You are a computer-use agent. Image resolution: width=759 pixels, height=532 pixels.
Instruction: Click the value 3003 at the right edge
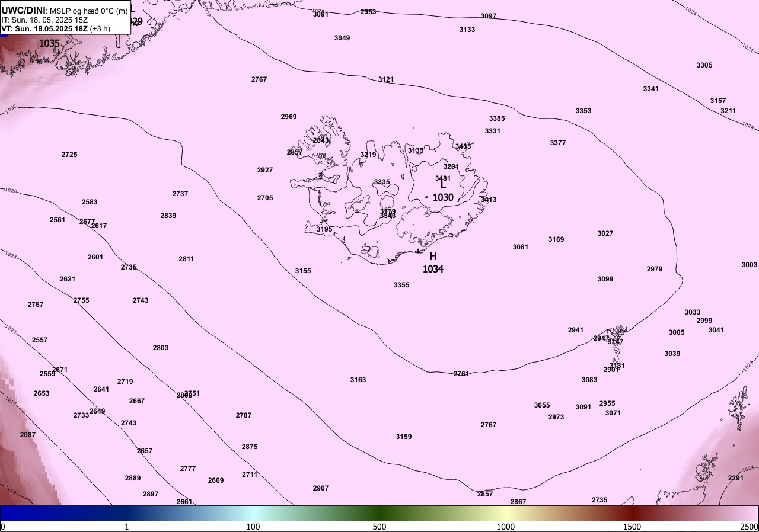tap(750, 265)
